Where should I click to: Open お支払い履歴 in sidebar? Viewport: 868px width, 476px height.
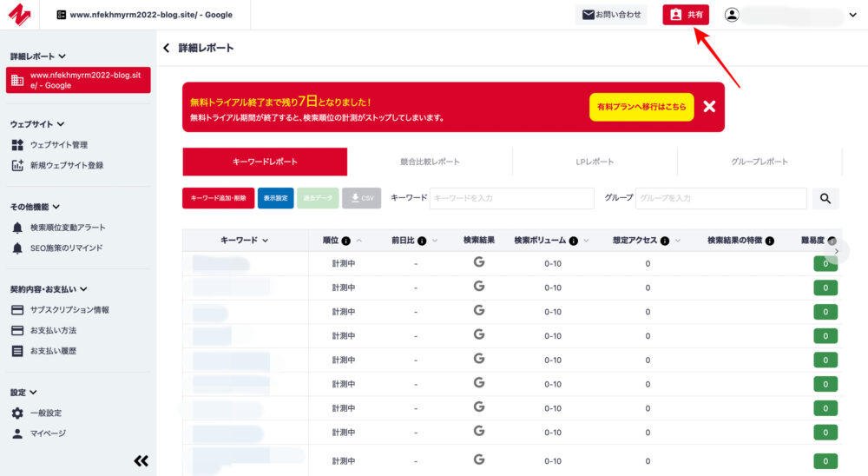43,351
